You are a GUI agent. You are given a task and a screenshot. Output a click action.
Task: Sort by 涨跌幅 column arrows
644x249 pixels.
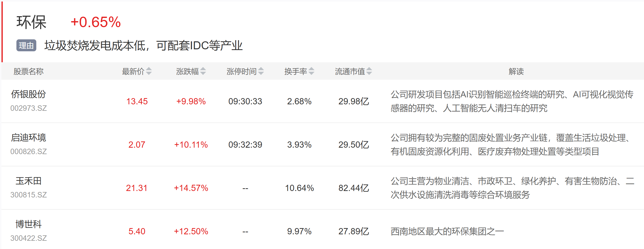click(203, 71)
